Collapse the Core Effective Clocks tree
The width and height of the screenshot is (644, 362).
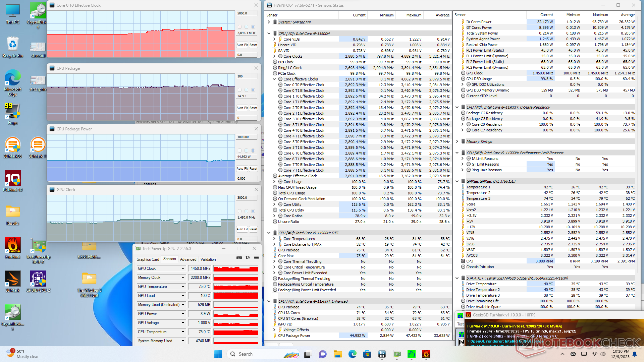274,79
